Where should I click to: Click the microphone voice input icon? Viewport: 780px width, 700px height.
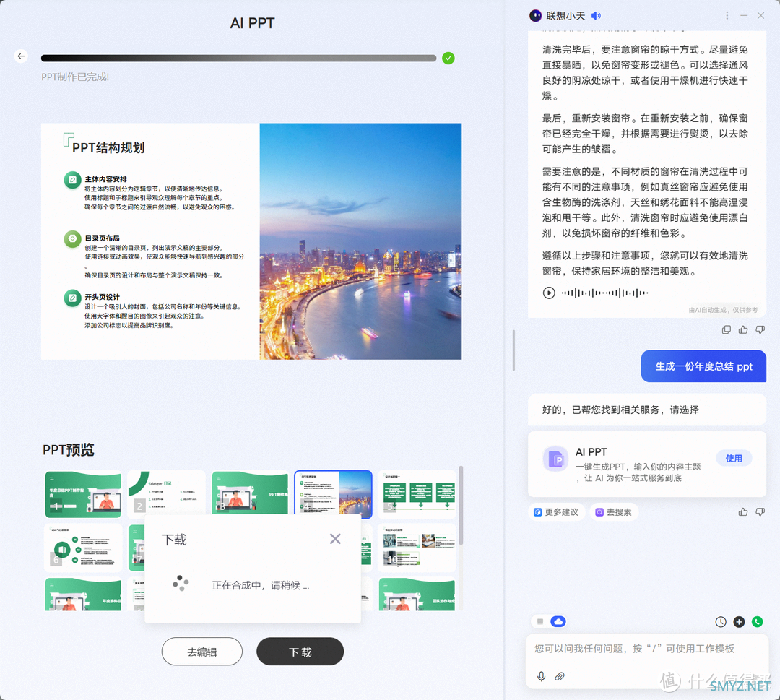(x=542, y=677)
